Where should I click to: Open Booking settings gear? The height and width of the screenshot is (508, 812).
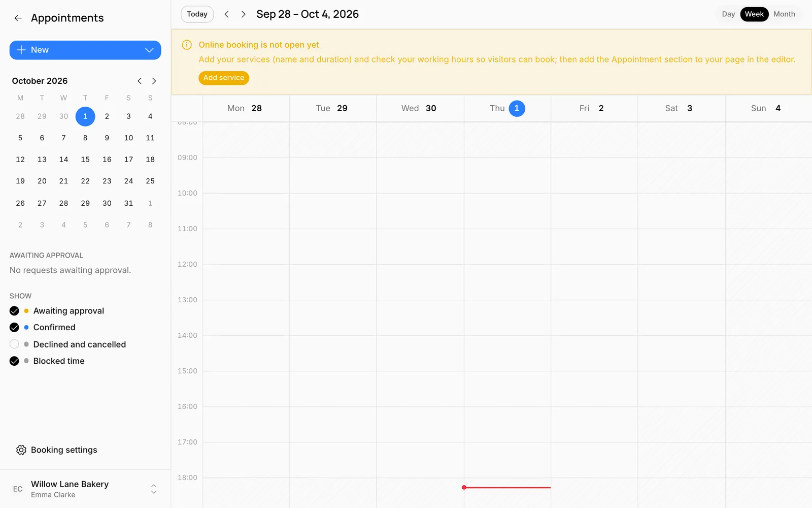coord(21,450)
